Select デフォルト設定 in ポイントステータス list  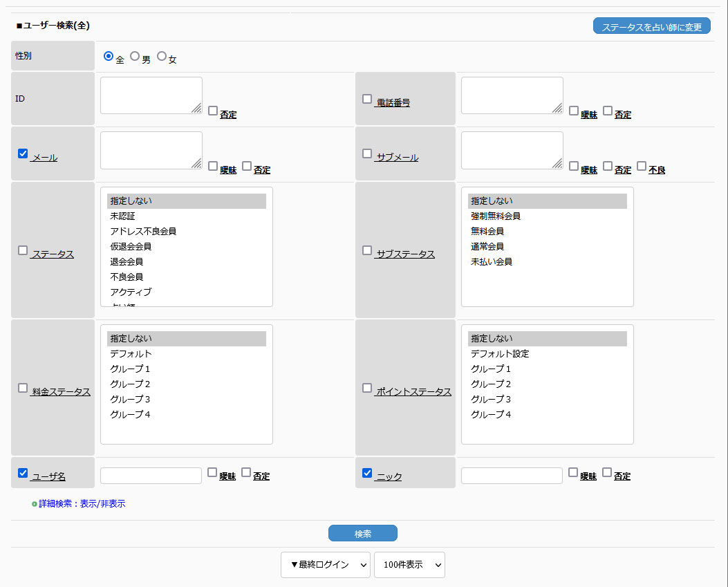[x=500, y=353]
